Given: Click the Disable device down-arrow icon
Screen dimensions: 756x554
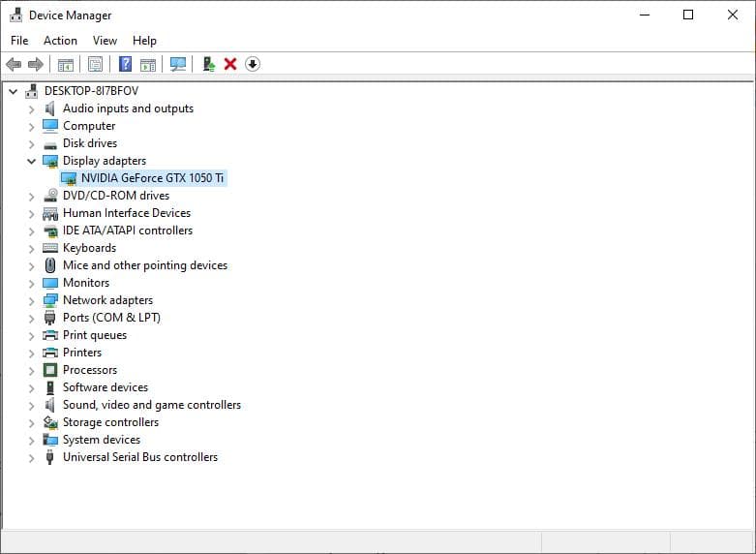Looking at the screenshot, I should (x=253, y=64).
